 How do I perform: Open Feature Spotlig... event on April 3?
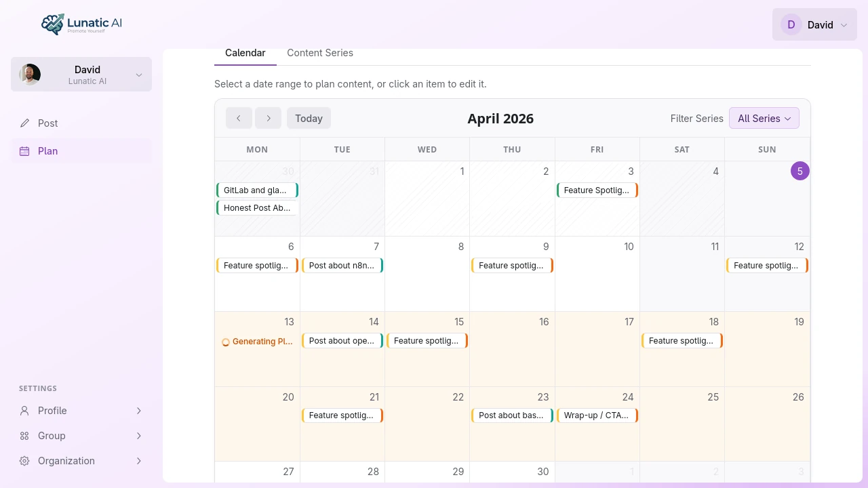pyautogui.click(x=597, y=190)
